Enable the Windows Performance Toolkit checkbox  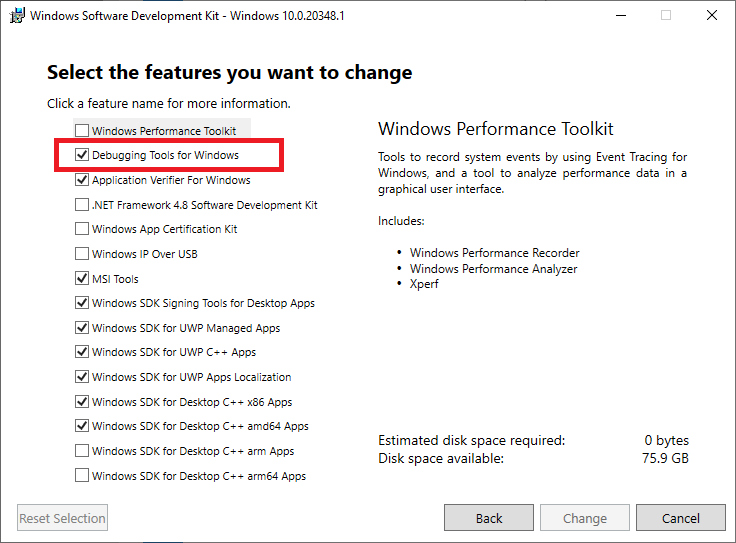pos(82,130)
